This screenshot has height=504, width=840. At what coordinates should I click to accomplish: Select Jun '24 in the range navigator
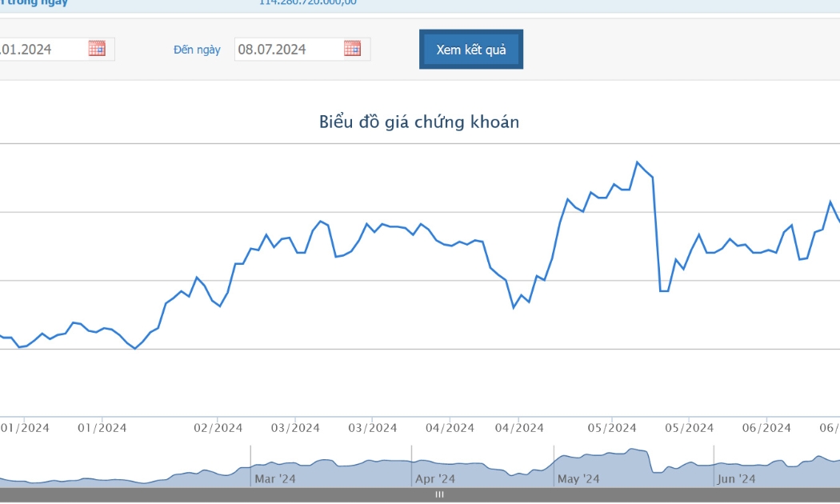[x=736, y=478]
